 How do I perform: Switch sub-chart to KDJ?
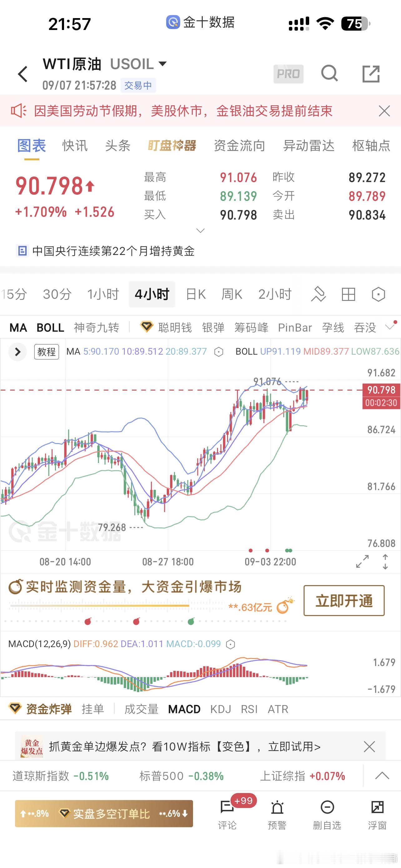coord(220,709)
